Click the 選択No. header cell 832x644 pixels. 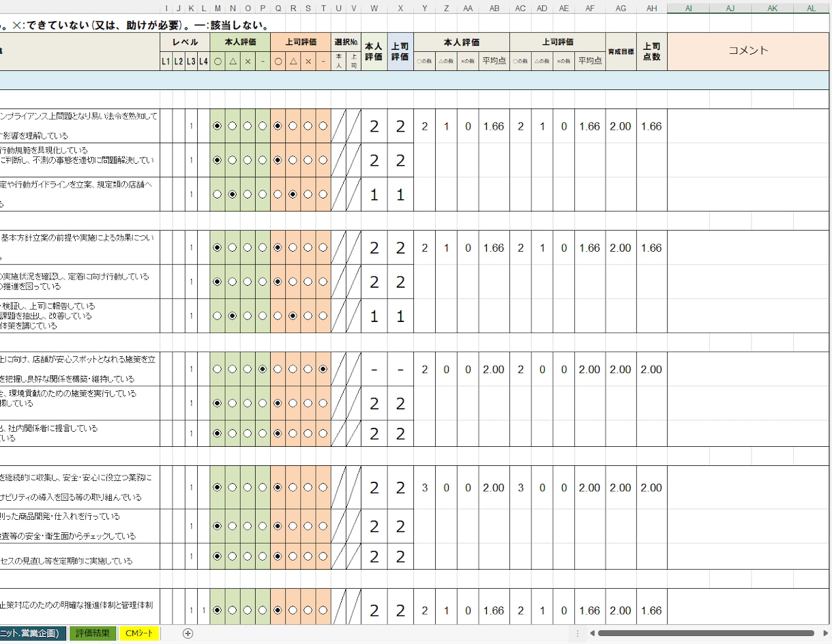click(346, 42)
